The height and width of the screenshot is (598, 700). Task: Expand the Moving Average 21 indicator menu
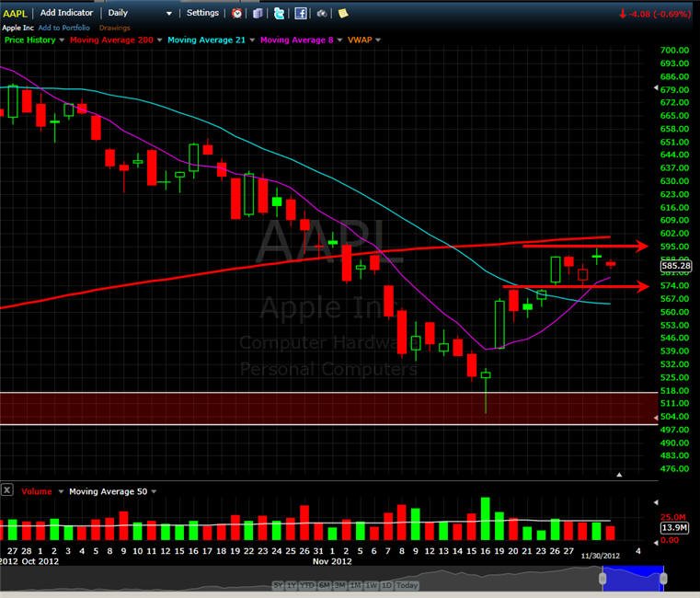(252, 40)
